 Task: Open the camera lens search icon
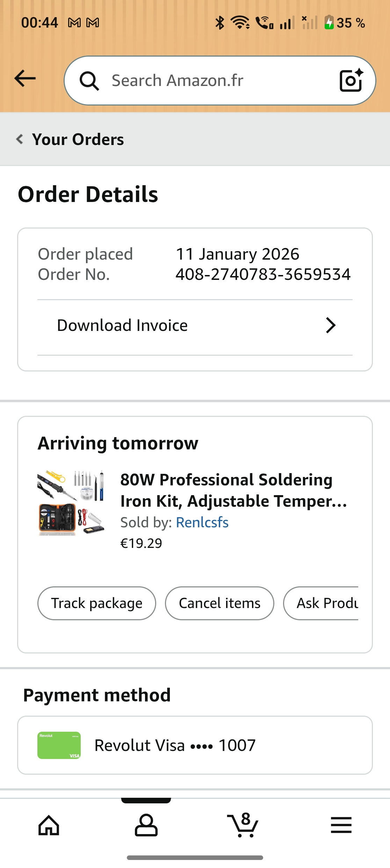pyautogui.click(x=351, y=81)
